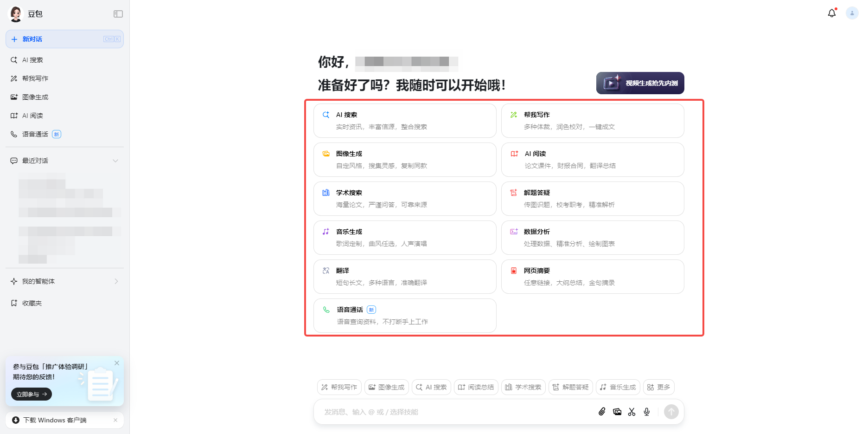Screen dimensions: 868x434
Task: Dismiss the Windows client download banner
Action: (115, 420)
